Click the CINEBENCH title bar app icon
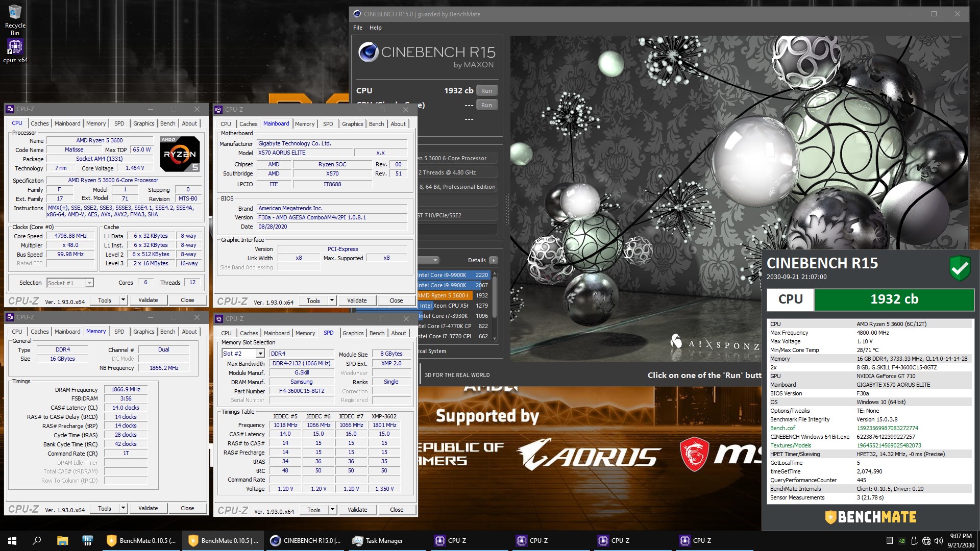Viewport: 980px width, 551px height. pyautogui.click(x=357, y=14)
